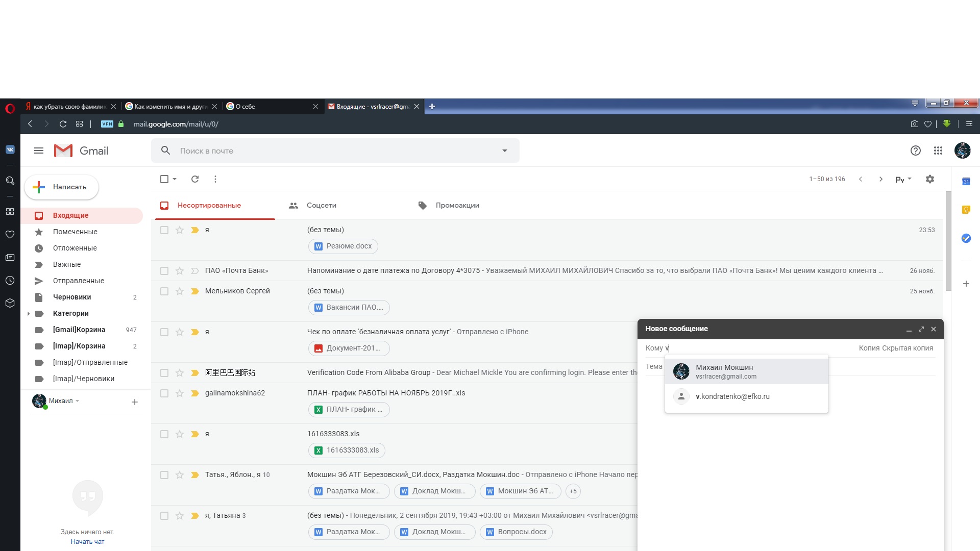This screenshot has width=980, height=551.
Task: Open VK messenger in Opera sidebar
Action: [x=10, y=149]
